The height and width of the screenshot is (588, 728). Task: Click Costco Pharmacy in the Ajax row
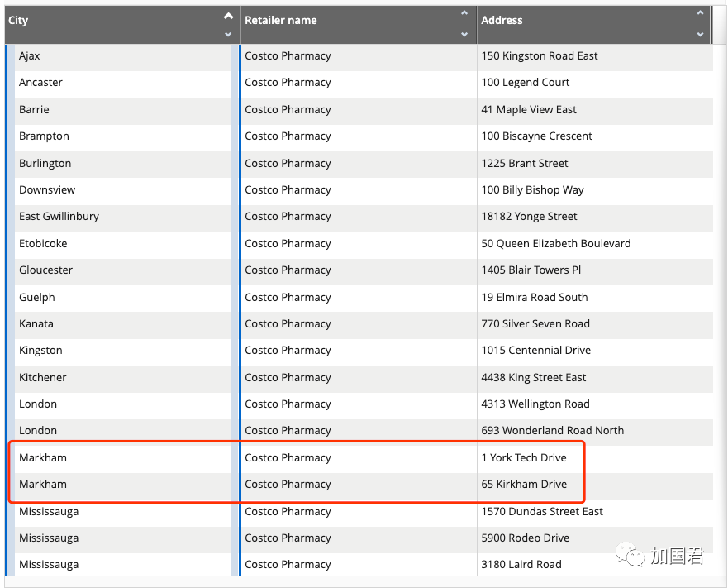point(288,55)
